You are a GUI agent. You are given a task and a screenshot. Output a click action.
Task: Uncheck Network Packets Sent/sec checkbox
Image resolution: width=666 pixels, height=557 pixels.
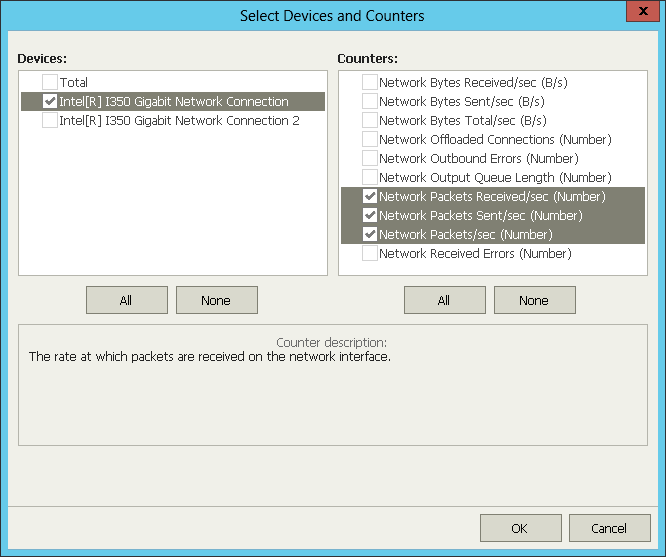370,215
